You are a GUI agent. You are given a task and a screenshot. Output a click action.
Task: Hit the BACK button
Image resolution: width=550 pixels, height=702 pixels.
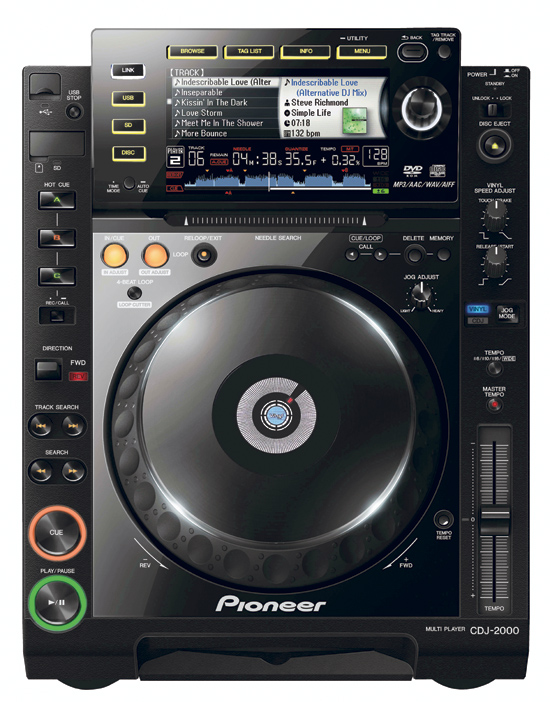click(412, 52)
